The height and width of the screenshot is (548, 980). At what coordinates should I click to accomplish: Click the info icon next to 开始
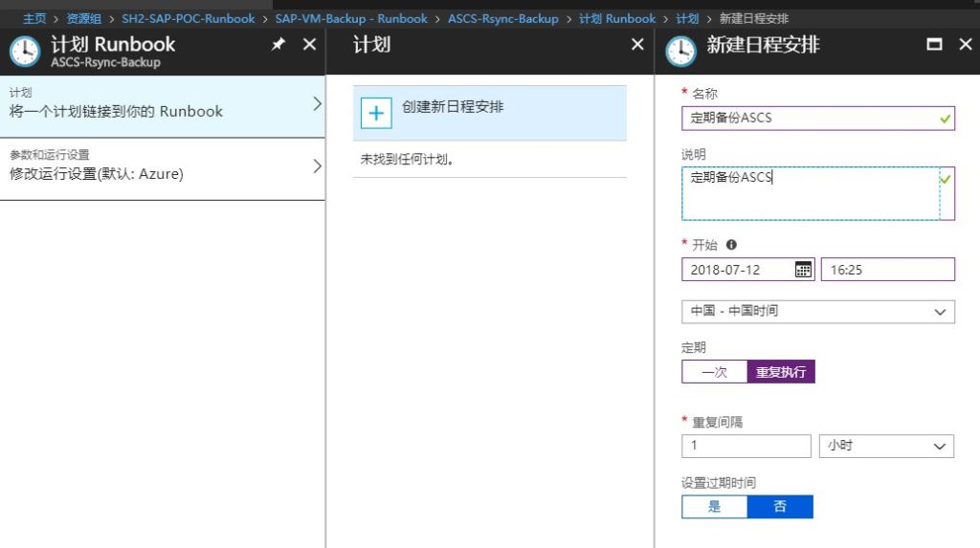(x=731, y=245)
